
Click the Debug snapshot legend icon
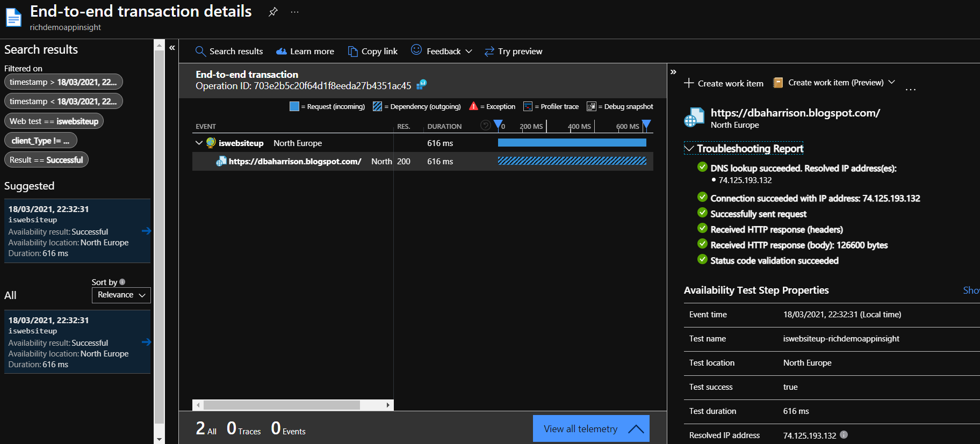tap(592, 106)
